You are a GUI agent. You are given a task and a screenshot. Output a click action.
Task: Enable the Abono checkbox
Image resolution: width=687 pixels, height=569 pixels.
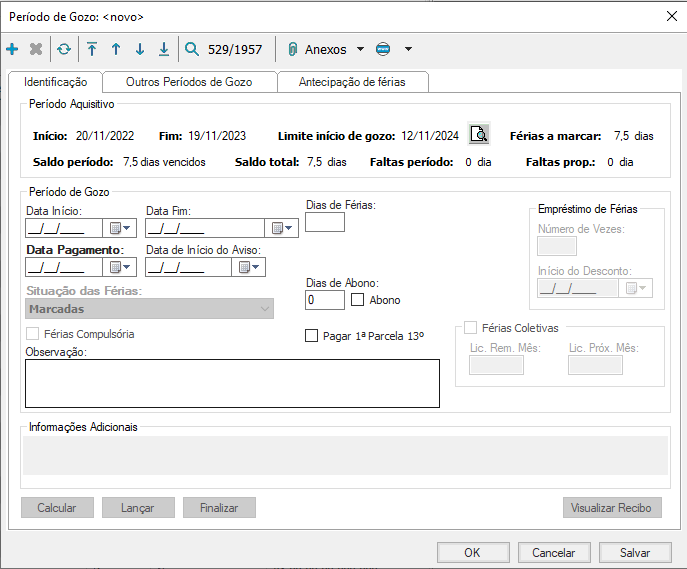tap(359, 300)
